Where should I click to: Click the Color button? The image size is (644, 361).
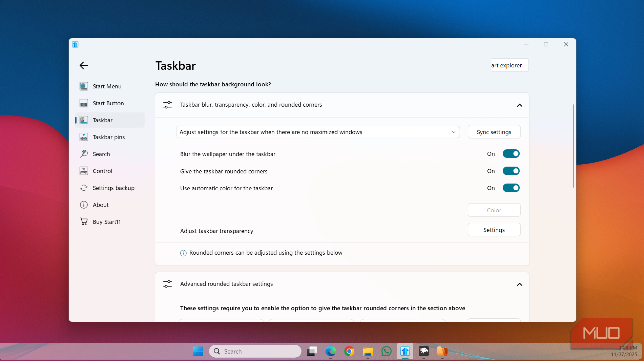(x=494, y=210)
